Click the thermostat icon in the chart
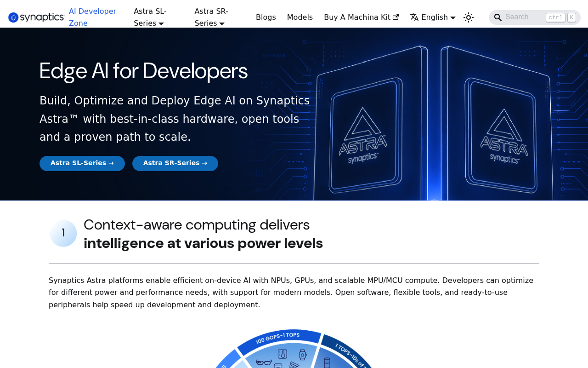The height and width of the screenshot is (368, 588). 283,354
